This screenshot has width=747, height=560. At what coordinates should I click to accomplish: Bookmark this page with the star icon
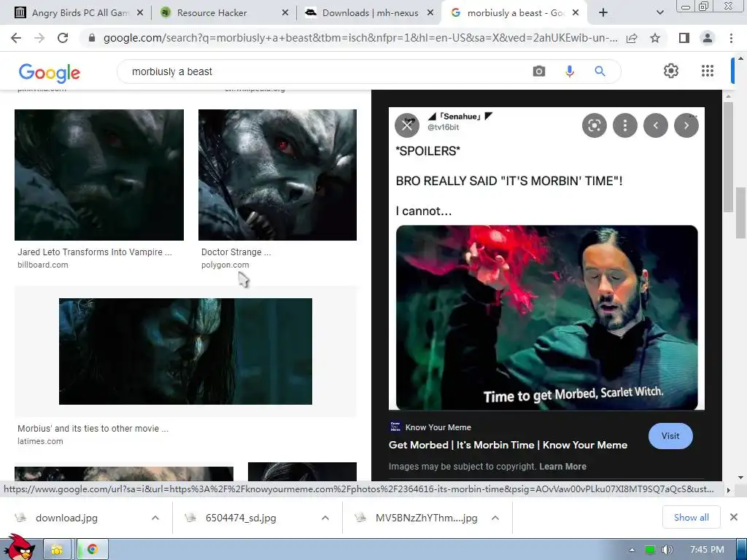click(x=655, y=38)
